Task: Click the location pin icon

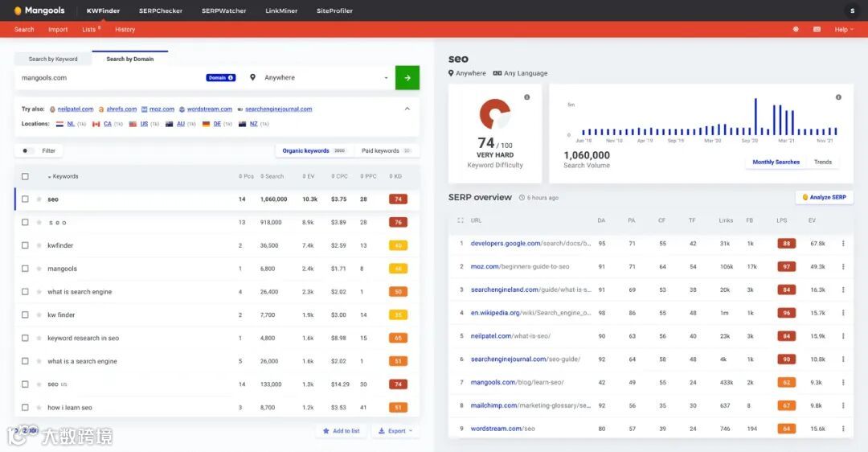Action: [x=252, y=77]
